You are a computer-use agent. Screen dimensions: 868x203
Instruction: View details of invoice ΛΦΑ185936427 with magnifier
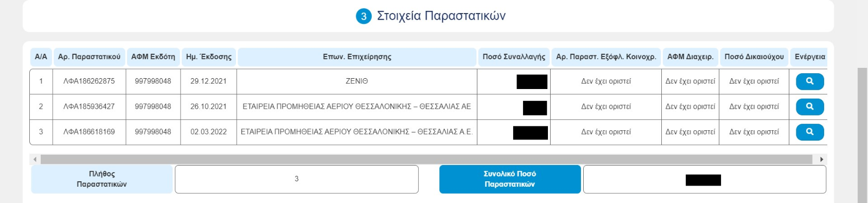809,107
